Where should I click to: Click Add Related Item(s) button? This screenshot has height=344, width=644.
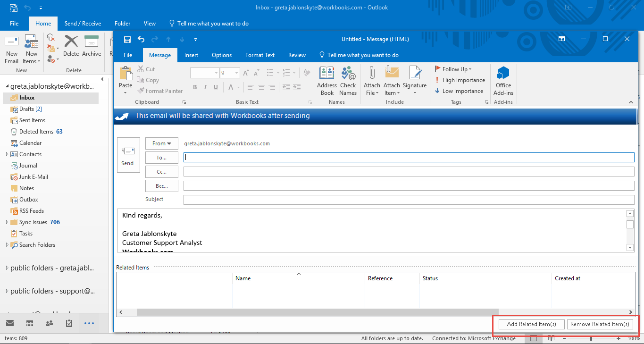pos(532,324)
